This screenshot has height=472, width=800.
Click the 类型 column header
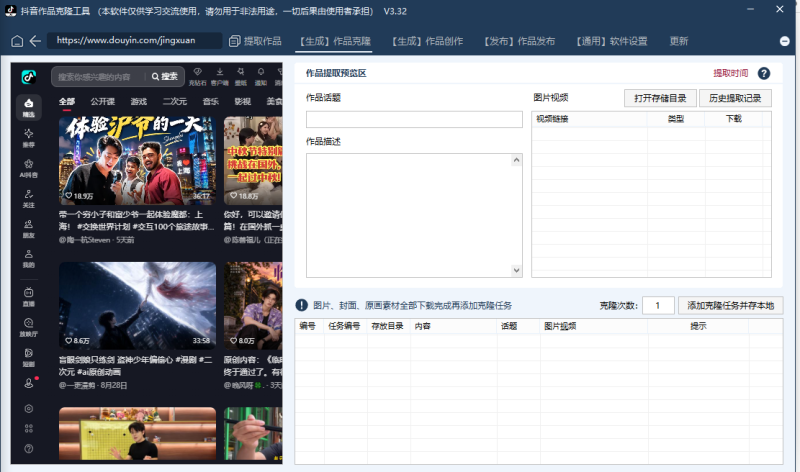[x=676, y=119]
